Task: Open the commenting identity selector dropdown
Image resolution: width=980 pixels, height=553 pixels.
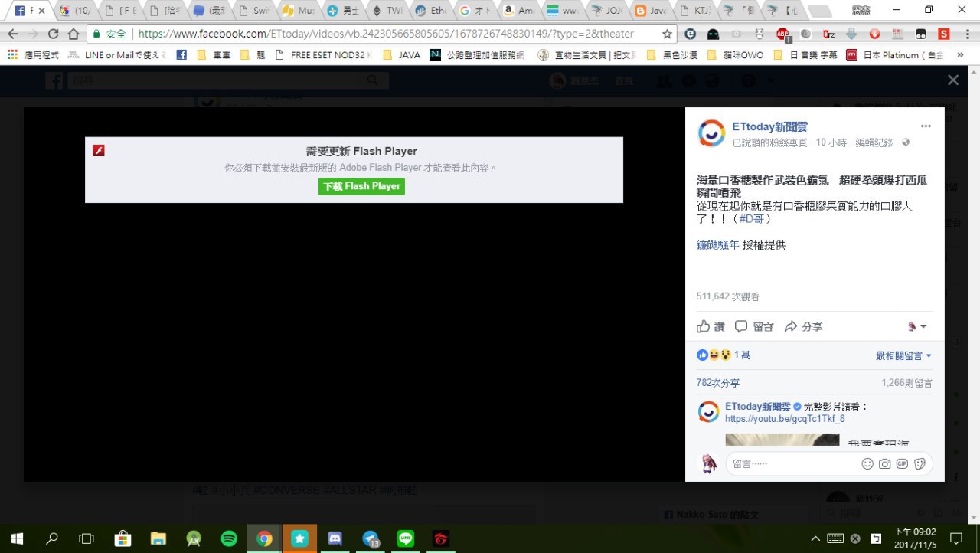Action: [916, 326]
